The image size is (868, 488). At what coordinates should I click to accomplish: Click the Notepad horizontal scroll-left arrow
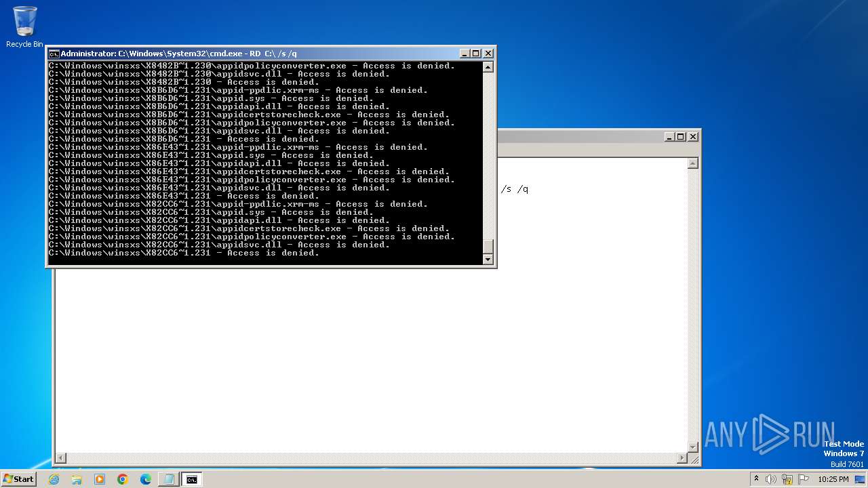click(60, 458)
